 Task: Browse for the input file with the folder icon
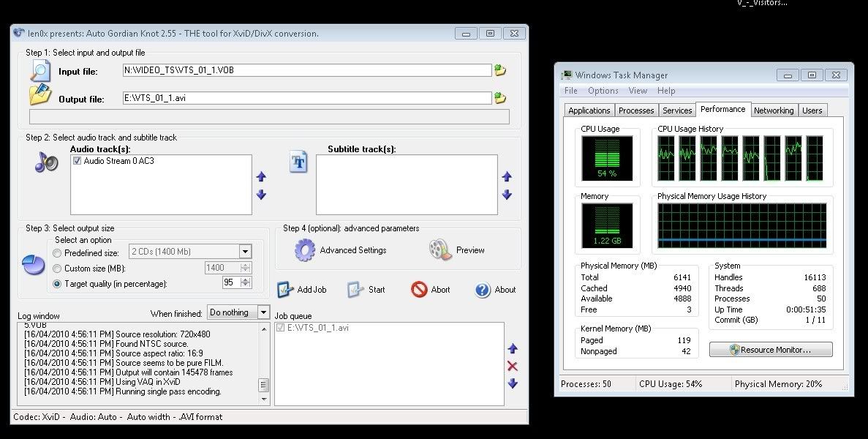pyautogui.click(x=500, y=70)
